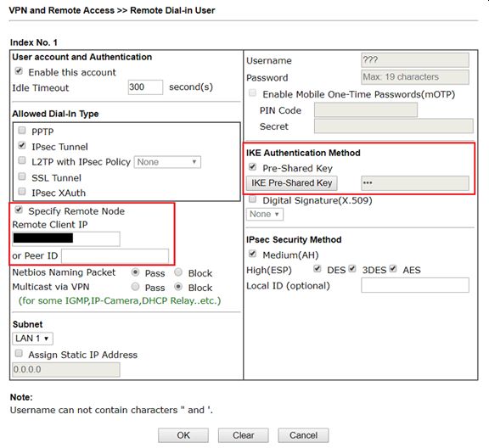Toggle the Medium(AH) security checkbox

pos(253,254)
